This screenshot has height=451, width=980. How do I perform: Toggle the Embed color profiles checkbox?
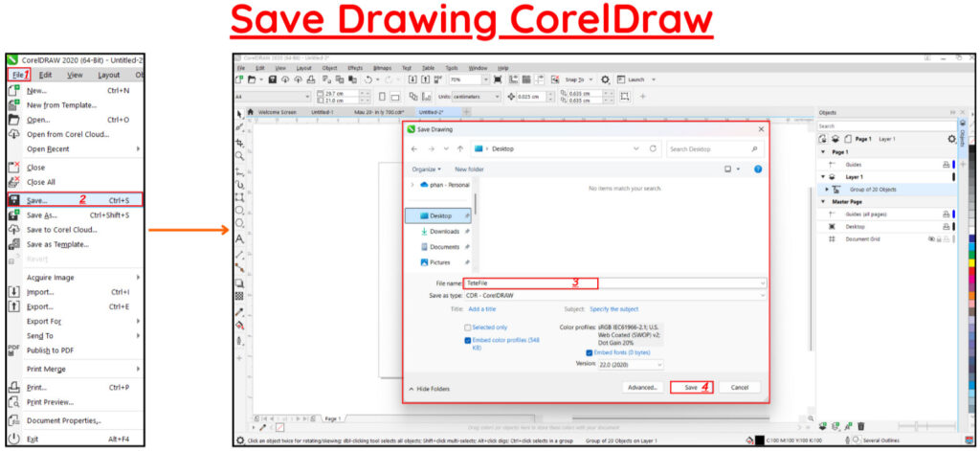click(x=467, y=340)
